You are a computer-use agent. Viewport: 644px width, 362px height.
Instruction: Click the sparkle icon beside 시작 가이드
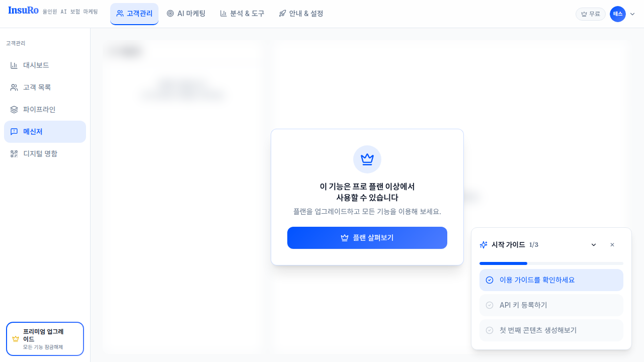point(484,245)
